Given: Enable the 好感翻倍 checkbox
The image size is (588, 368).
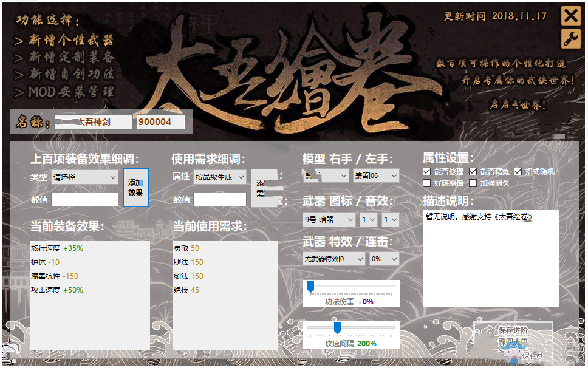Looking at the screenshot, I should [427, 183].
